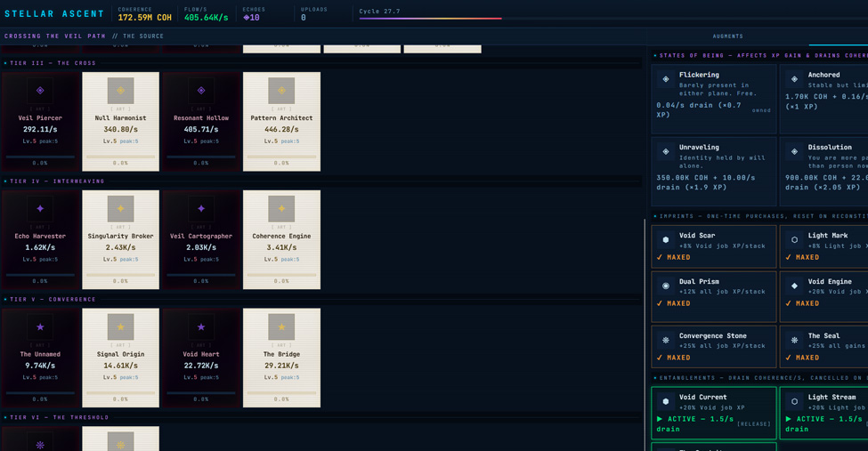Click the Null Harmonist diamond icon
Screen dimensions: 868x451
pos(121,90)
